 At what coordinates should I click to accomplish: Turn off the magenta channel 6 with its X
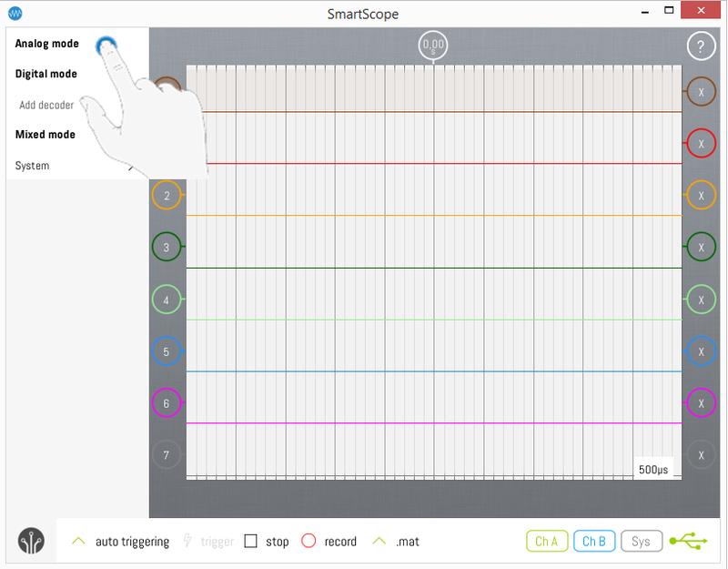(x=701, y=402)
